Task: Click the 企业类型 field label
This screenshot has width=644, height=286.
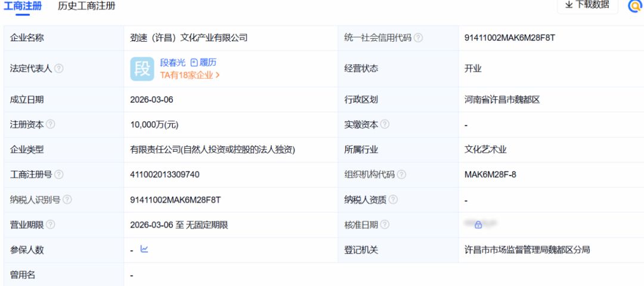Action: point(27,150)
